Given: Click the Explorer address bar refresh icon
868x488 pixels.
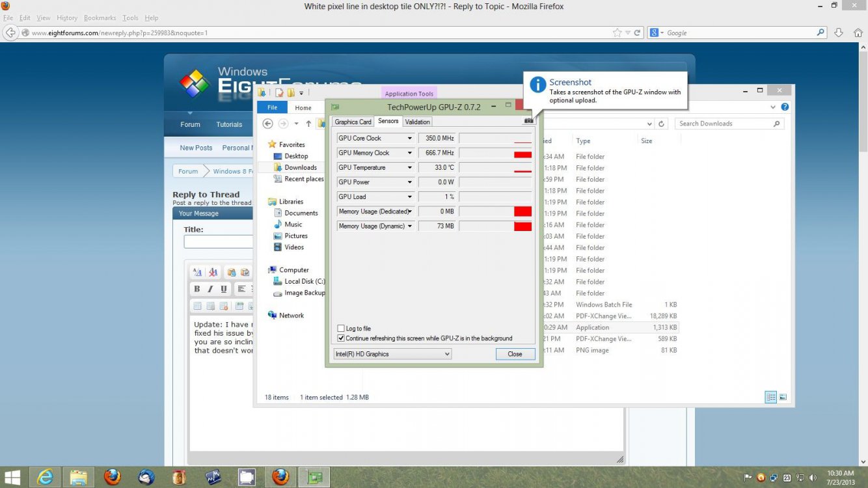Looking at the screenshot, I should (x=662, y=124).
